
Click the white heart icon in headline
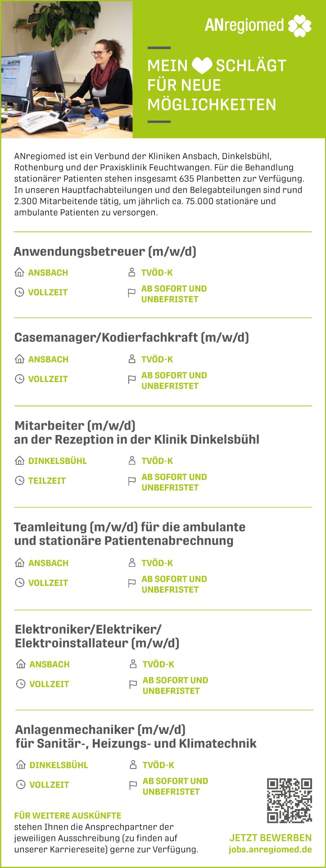tap(202, 66)
